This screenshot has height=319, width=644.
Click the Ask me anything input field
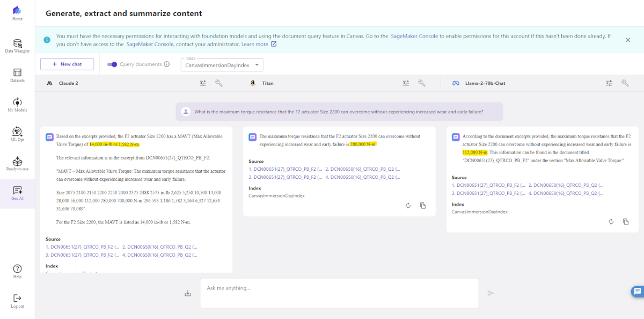coord(338,293)
